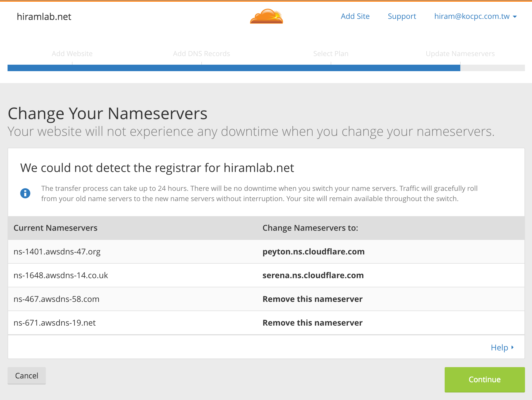Select the Update Nameservers step
This screenshot has height=400, width=532.
tap(460, 54)
